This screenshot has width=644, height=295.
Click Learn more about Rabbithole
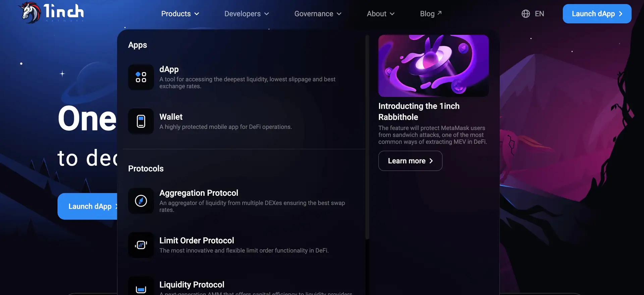[x=410, y=161]
